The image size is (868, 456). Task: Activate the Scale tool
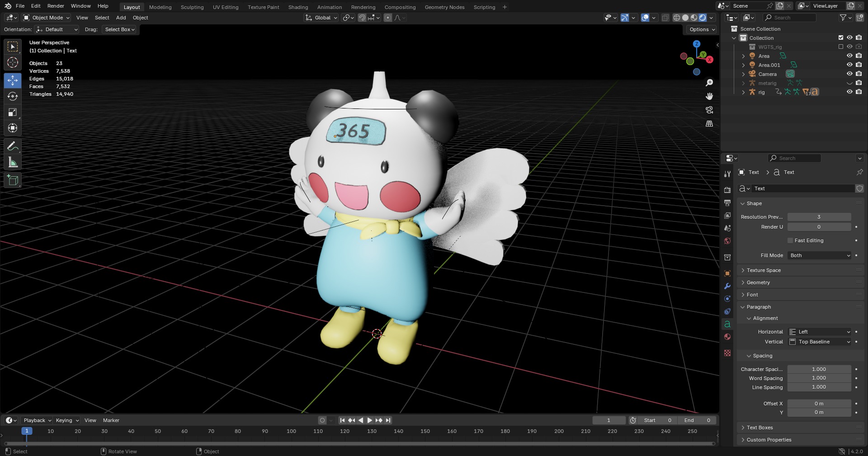click(x=13, y=112)
